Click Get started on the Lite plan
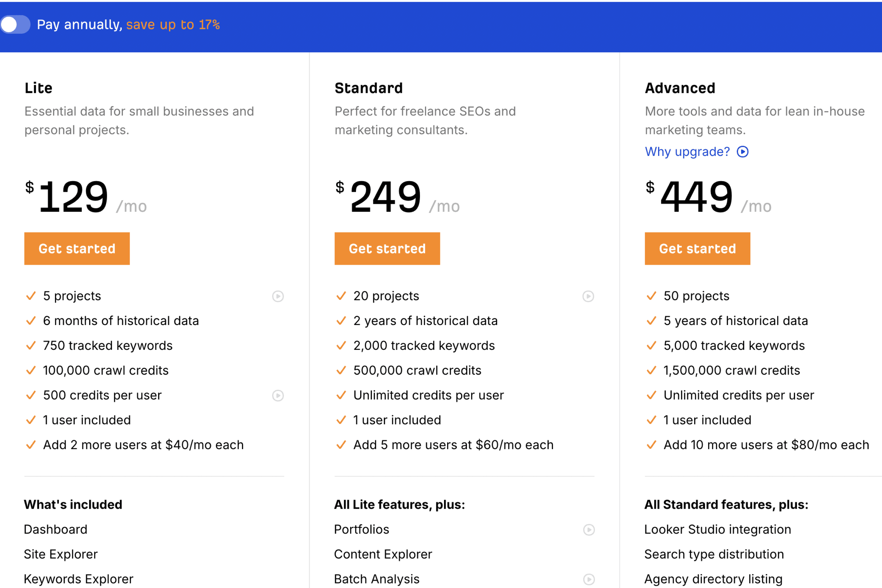Screen dimensions: 882x588 pos(77,248)
